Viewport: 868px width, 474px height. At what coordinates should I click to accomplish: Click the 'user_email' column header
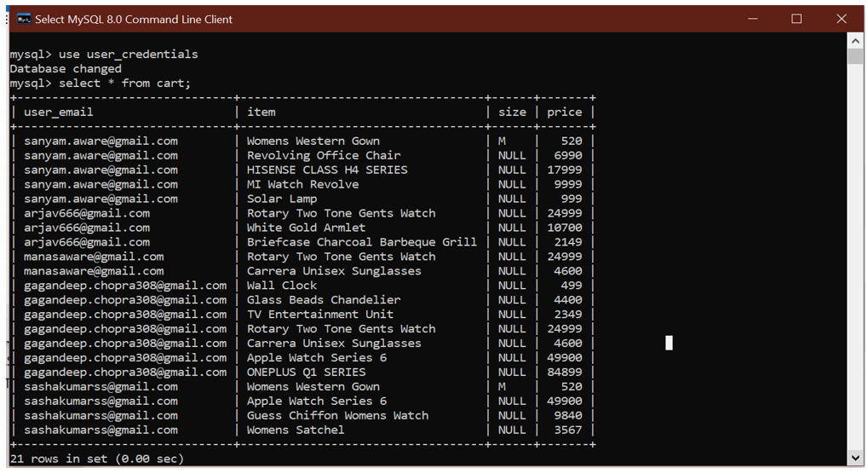(x=58, y=113)
